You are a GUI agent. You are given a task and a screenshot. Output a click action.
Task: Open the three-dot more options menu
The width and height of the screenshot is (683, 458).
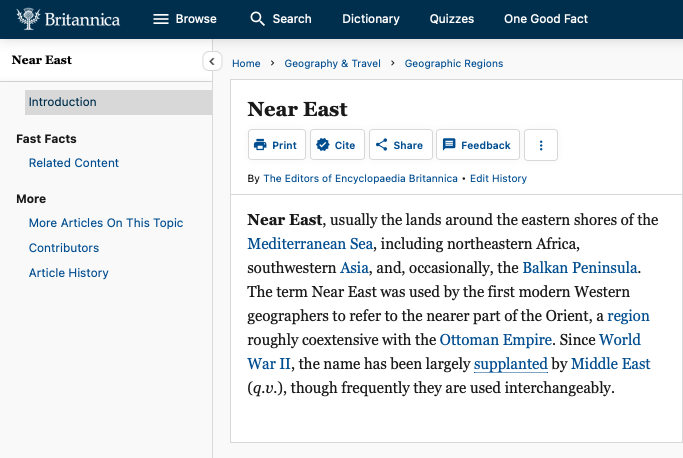point(541,145)
